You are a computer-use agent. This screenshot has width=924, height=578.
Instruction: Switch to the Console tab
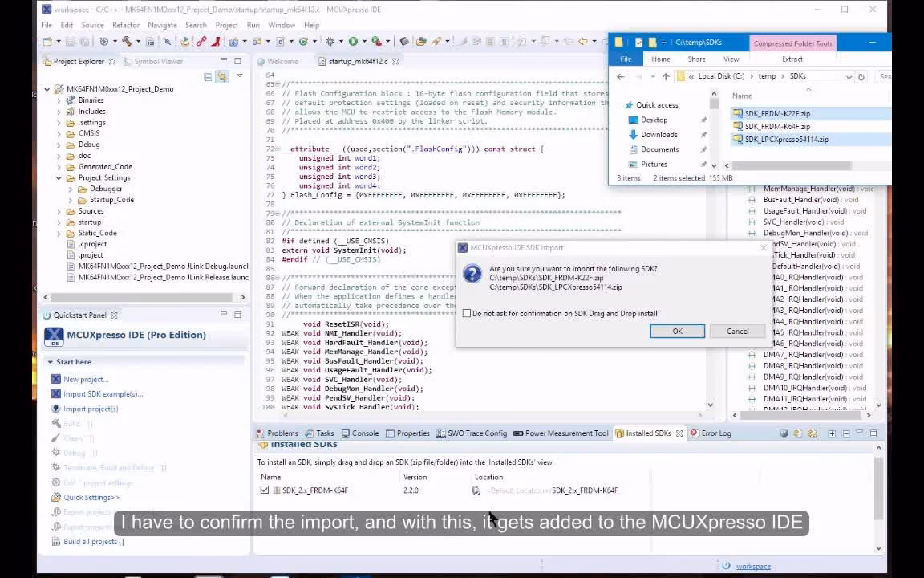(x=359, y=433)
